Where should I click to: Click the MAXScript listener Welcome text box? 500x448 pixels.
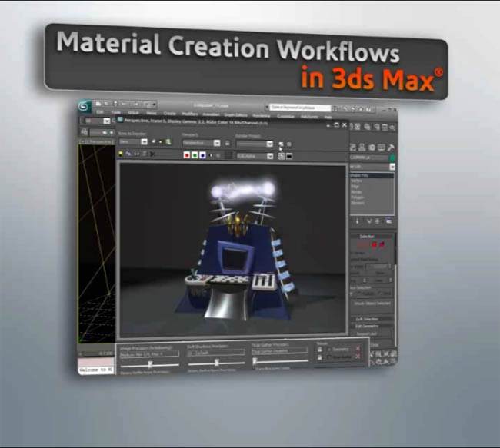coord(96,370)
